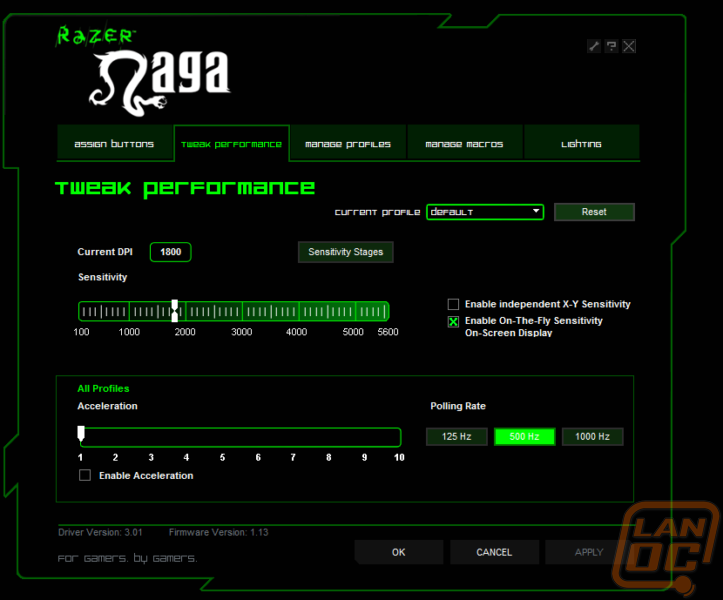The width and height of the screenshot is (723, 600).
Task: Click the Current DPI value field
Action: click(171, 252)
